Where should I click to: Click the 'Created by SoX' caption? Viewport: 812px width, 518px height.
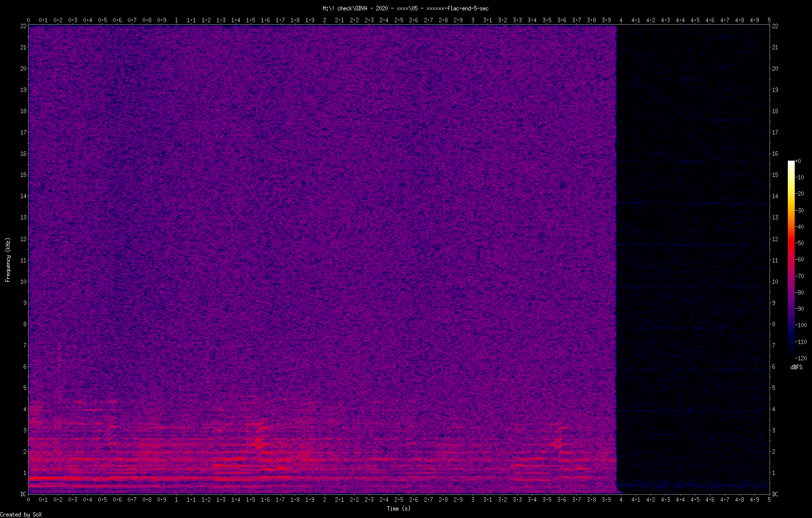(21, 515)
